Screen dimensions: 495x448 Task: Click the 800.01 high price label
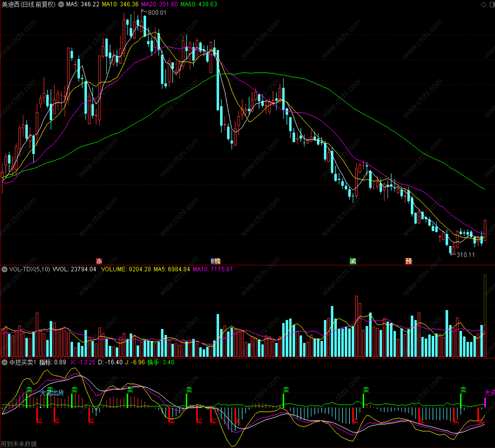tap(157, 13)
